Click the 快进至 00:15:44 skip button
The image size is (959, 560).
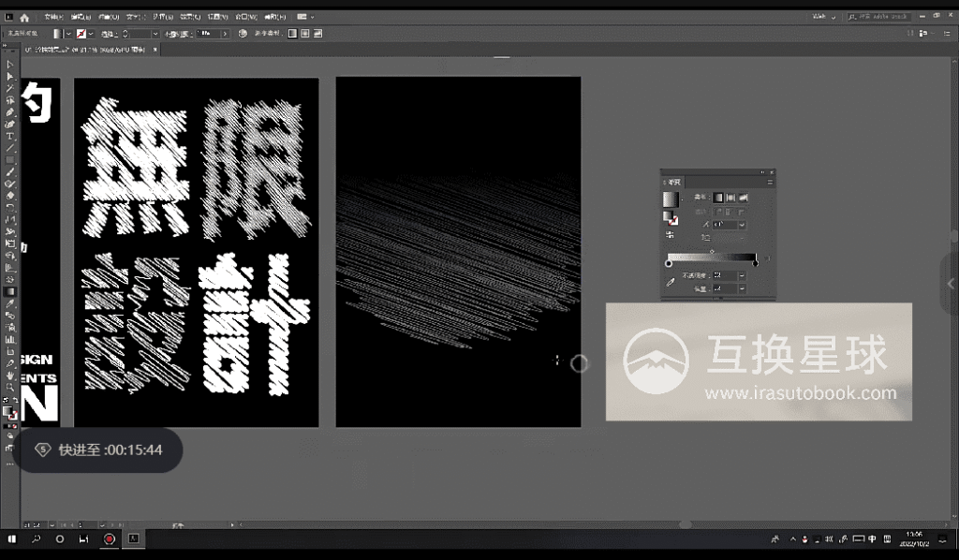98,450
